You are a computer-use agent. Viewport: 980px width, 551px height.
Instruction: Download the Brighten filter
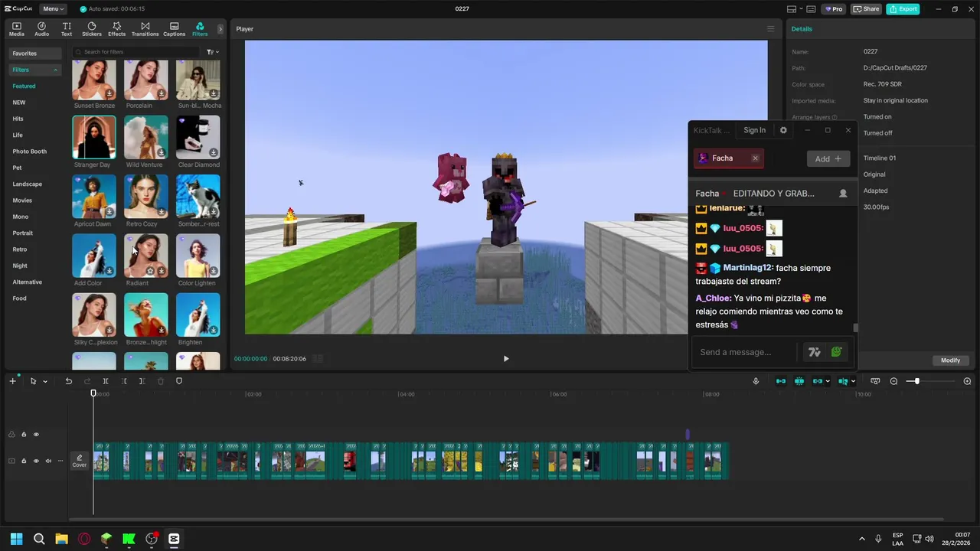point(214,330)
